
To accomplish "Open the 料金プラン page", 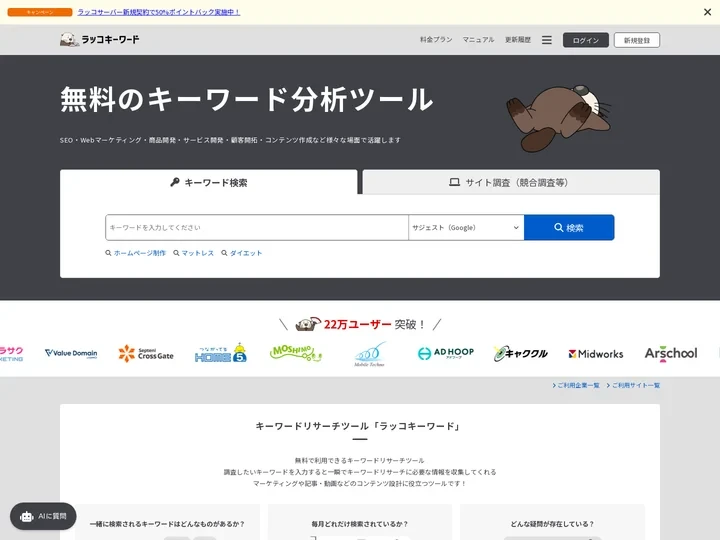I will [436, 39].
